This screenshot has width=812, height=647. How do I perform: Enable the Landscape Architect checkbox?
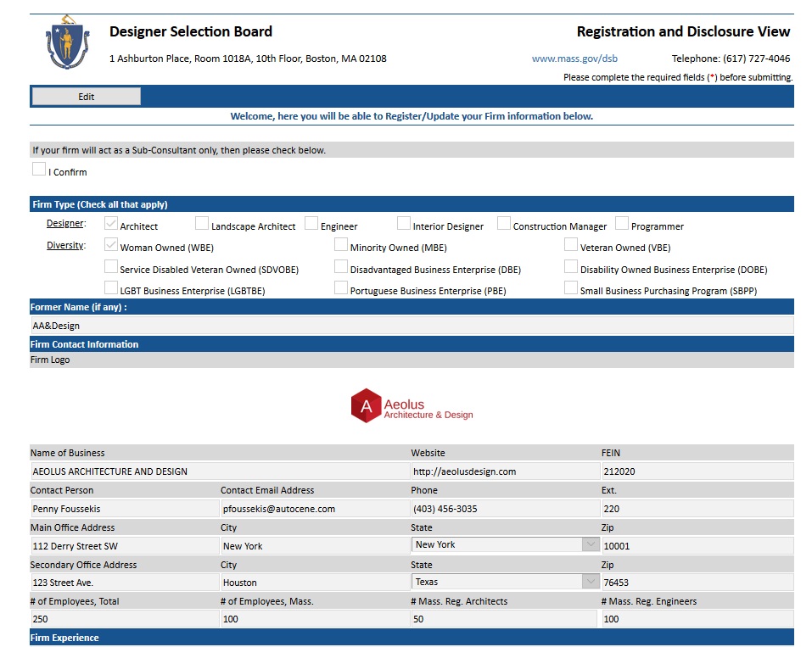pyautogui.click(x=202, y=225)
